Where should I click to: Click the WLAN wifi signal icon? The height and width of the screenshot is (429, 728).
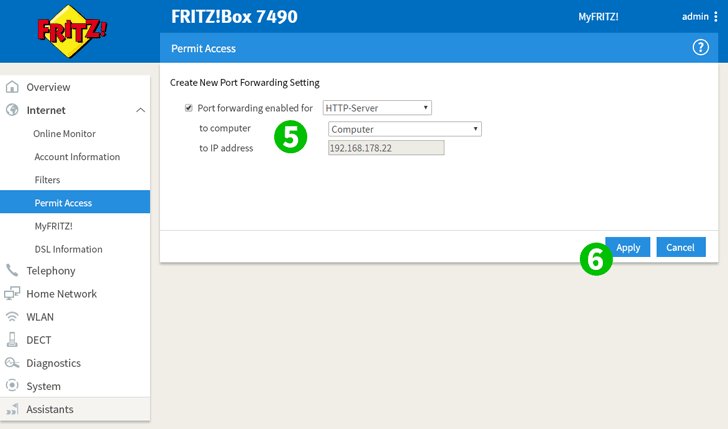pyautogui.click(x=12, y=317)
